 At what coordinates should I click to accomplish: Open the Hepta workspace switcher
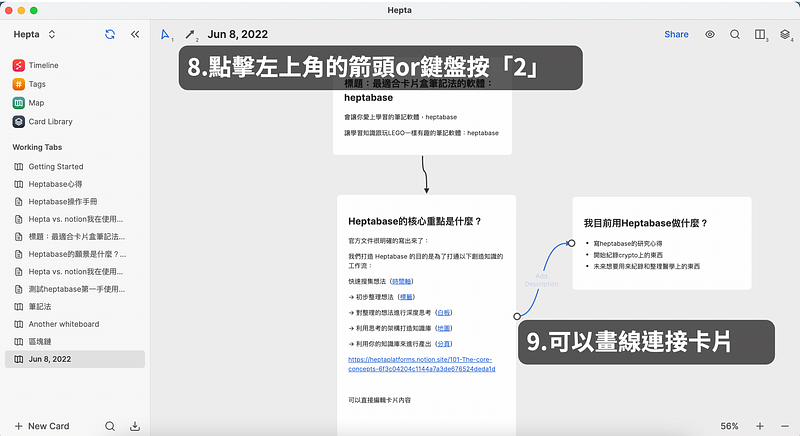(34, 34)
